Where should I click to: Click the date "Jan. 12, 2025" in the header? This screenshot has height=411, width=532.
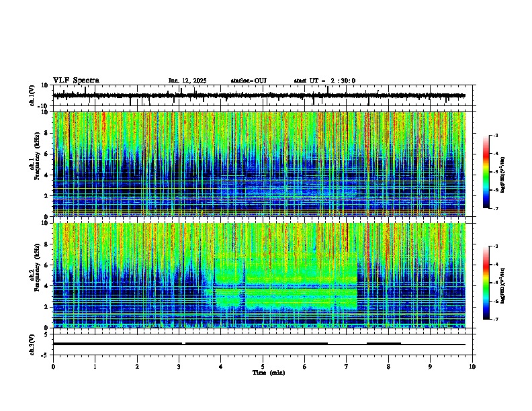pos(187,81)
